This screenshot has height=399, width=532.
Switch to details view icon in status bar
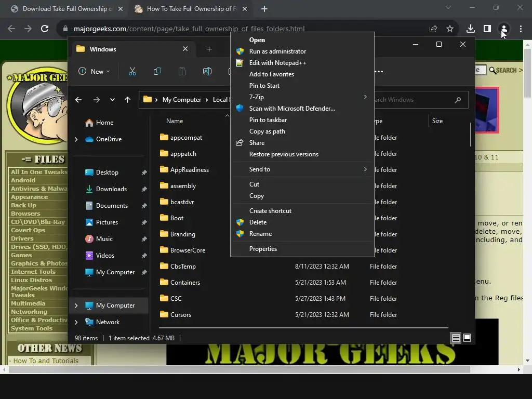pos(456,338)
